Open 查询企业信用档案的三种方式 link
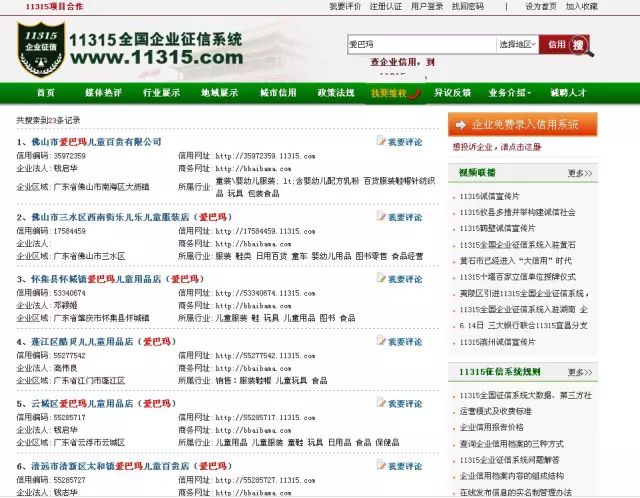 pyautogui.click(x=511, y=444)
